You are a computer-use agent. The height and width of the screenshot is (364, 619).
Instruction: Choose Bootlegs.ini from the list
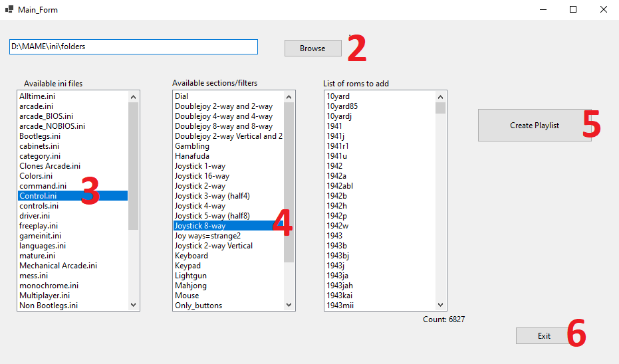coord(72,136)
